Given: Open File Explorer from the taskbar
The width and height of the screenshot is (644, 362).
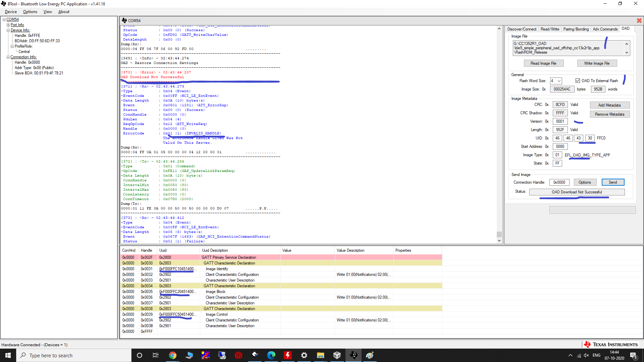Looking at the screenshot, I should (320, 355).
